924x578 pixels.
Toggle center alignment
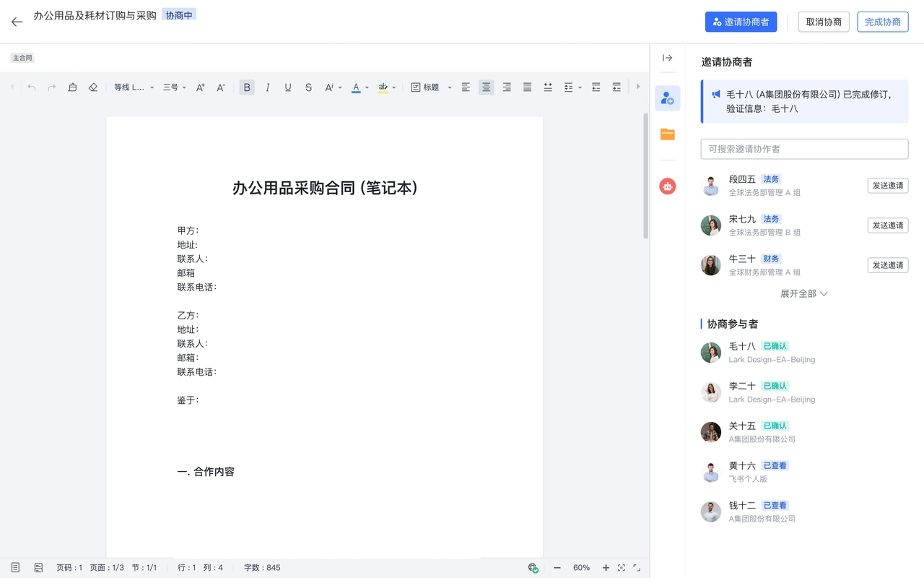(x=487, y=87)
